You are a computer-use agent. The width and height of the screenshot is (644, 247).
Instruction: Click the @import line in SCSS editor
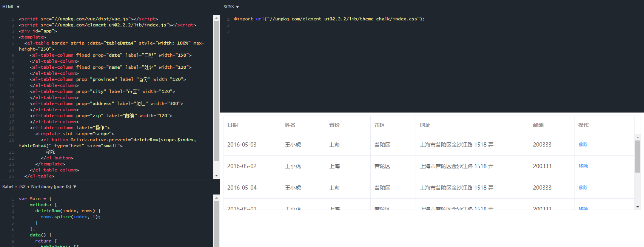click(329, 19)
